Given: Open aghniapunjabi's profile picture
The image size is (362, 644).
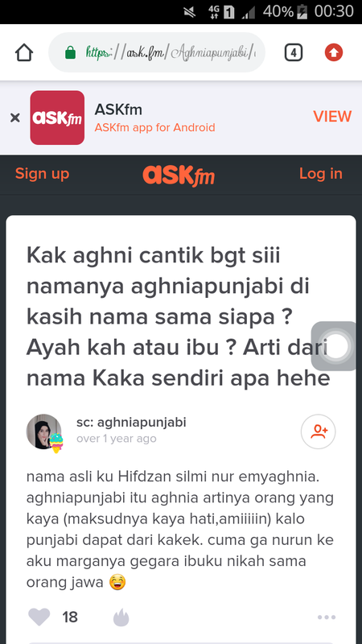Looking at the screenshot, I should [x=44, y=431].
